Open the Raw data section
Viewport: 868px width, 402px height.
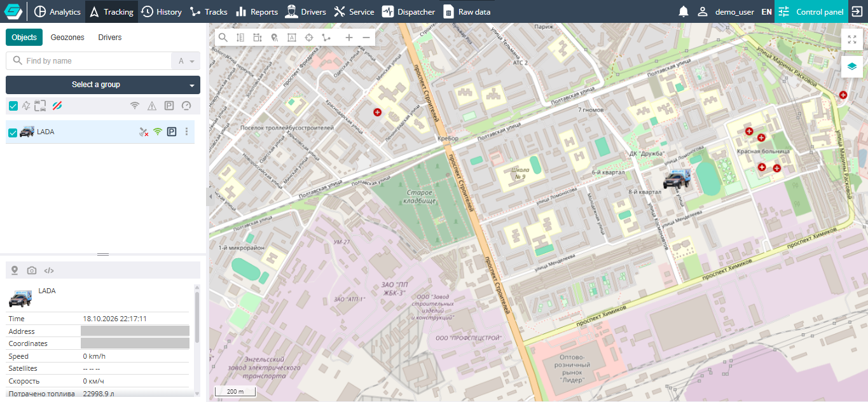point(467,11)
